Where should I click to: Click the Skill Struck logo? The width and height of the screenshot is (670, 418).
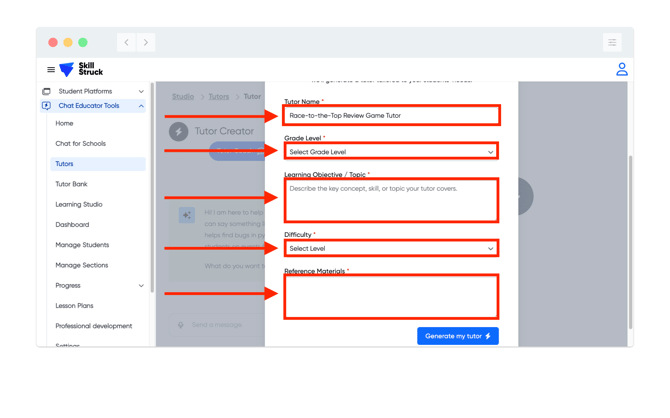pyautogui.click(x=81, y=70)
